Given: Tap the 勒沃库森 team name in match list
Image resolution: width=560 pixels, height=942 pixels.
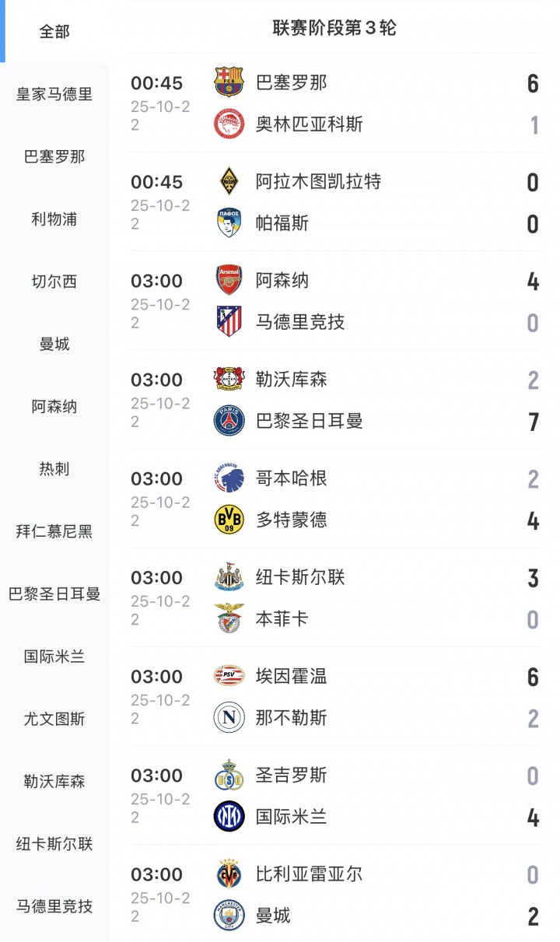Looking at the screenshot, I should [292, 379].
